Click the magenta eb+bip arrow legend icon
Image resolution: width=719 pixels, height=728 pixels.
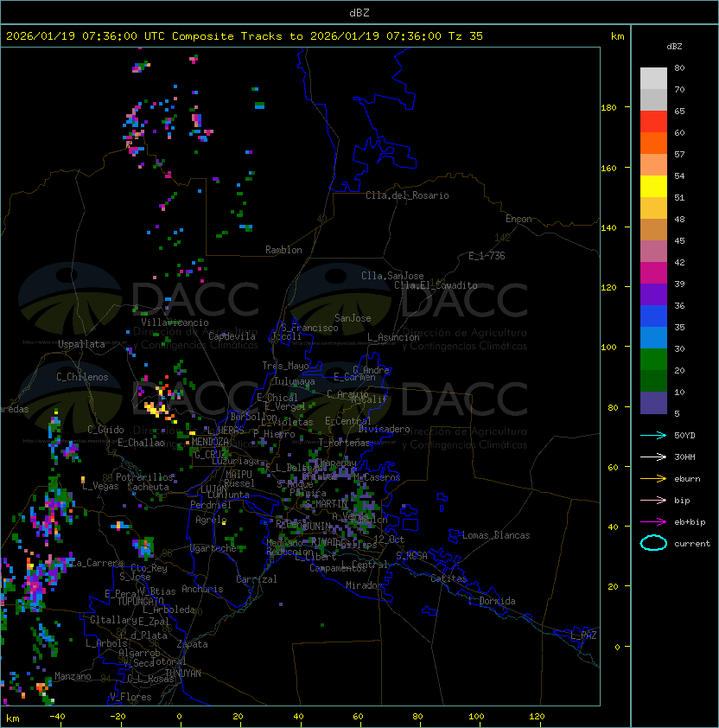pos(653,522)
